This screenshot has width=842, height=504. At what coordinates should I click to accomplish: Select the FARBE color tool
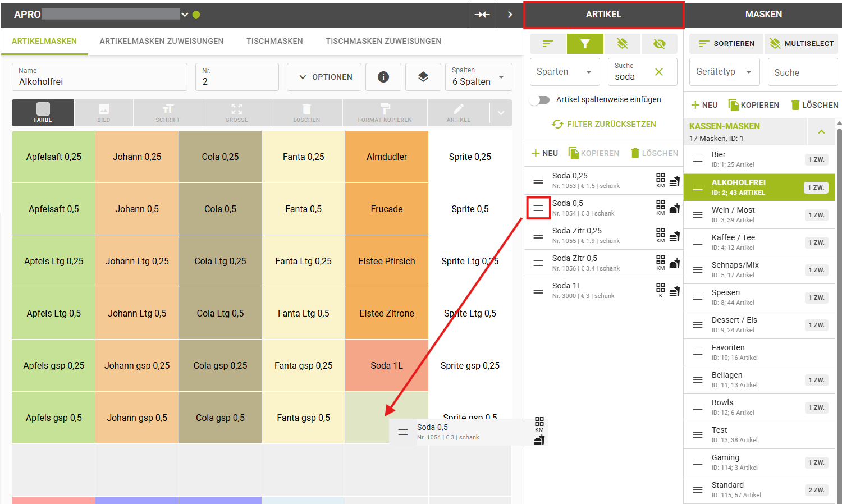click(43, 112)
